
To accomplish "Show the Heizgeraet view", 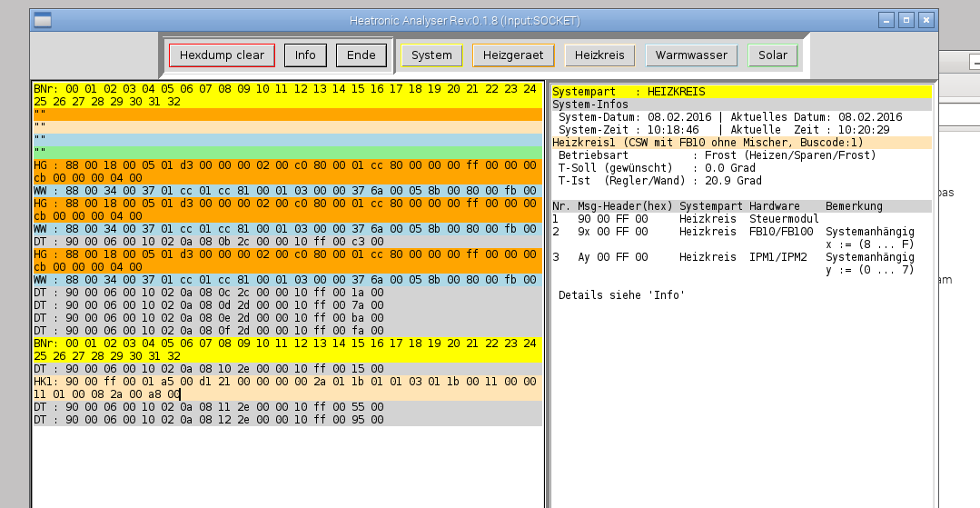I will [x=513, y=55].
